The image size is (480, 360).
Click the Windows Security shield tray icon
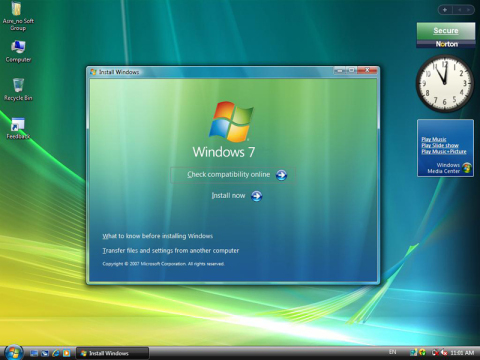click(423, 352)
